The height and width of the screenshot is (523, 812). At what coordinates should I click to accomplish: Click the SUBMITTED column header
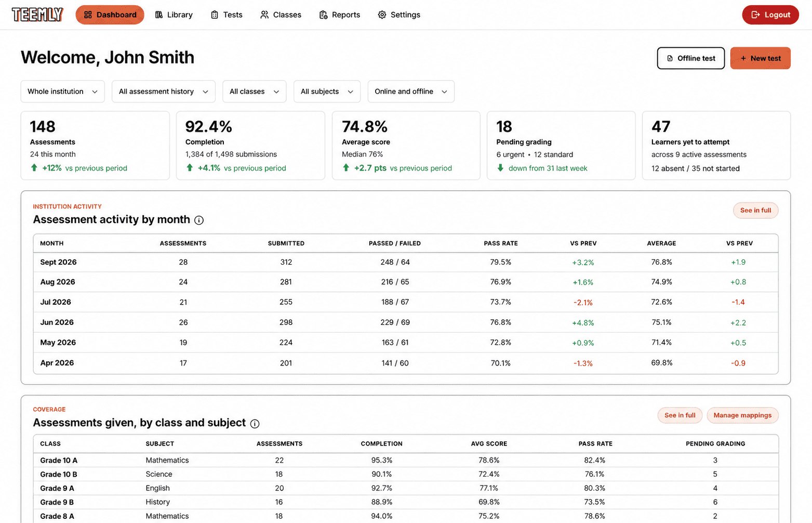pyautogui.click(x=286, y=243)
